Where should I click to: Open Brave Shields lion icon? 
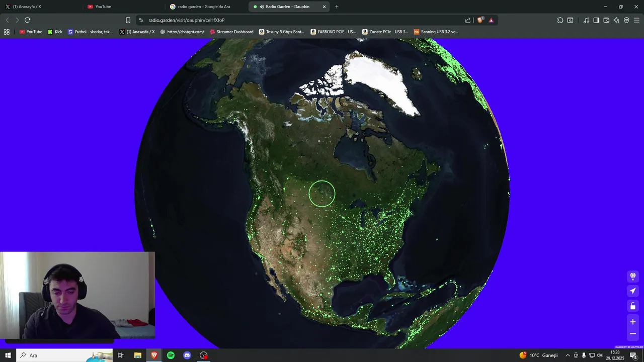pos(480,20)
